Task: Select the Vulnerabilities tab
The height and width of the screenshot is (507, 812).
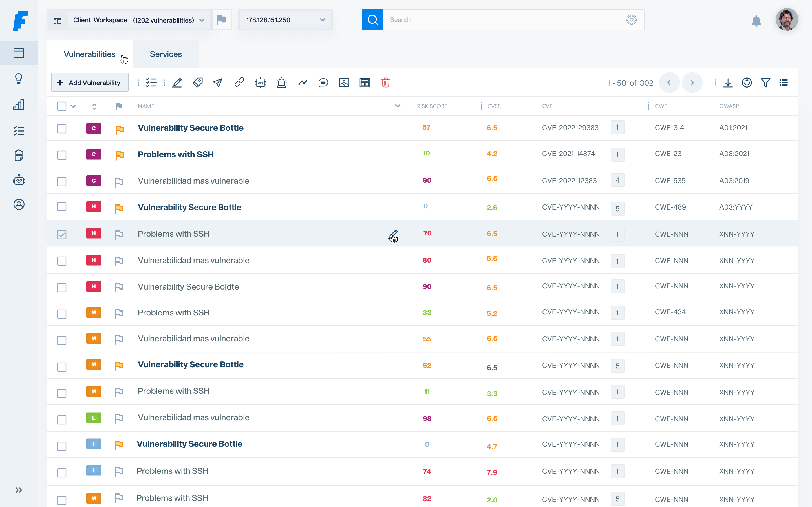Action: [89, 54]
